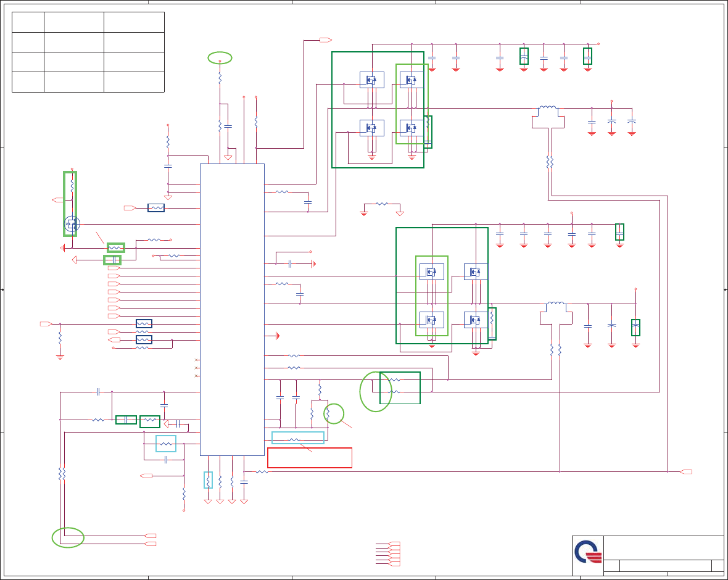Select the square light-blue boxed resistor

166,444
